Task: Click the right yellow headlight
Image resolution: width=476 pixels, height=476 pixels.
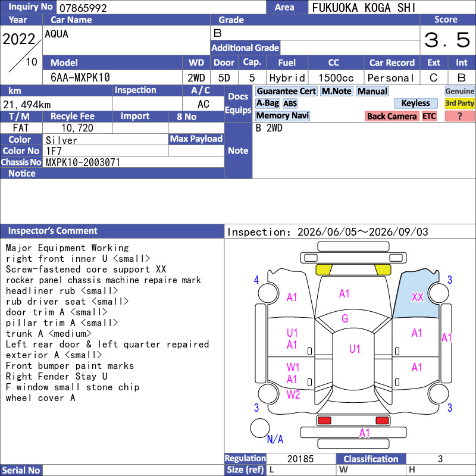Action: pos(383,270)
